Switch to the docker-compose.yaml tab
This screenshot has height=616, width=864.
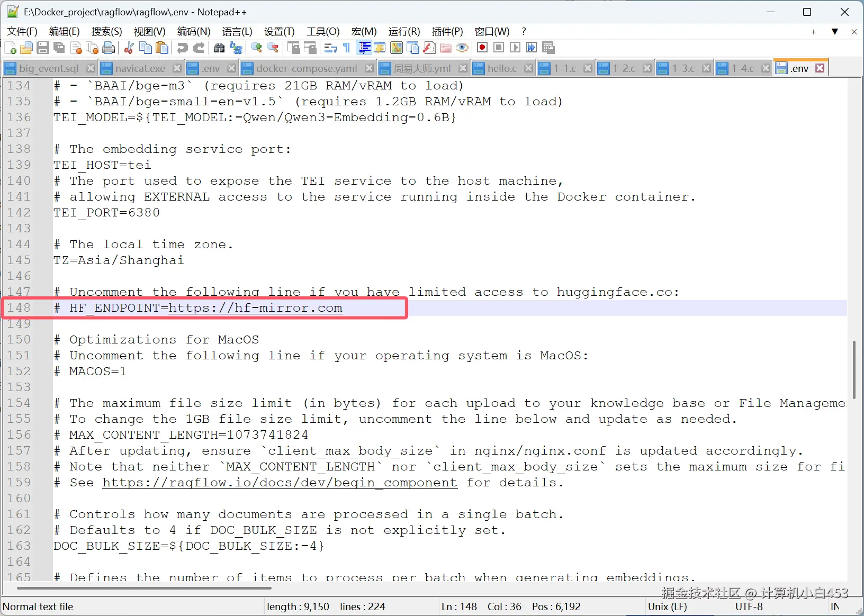click(307, 68)
